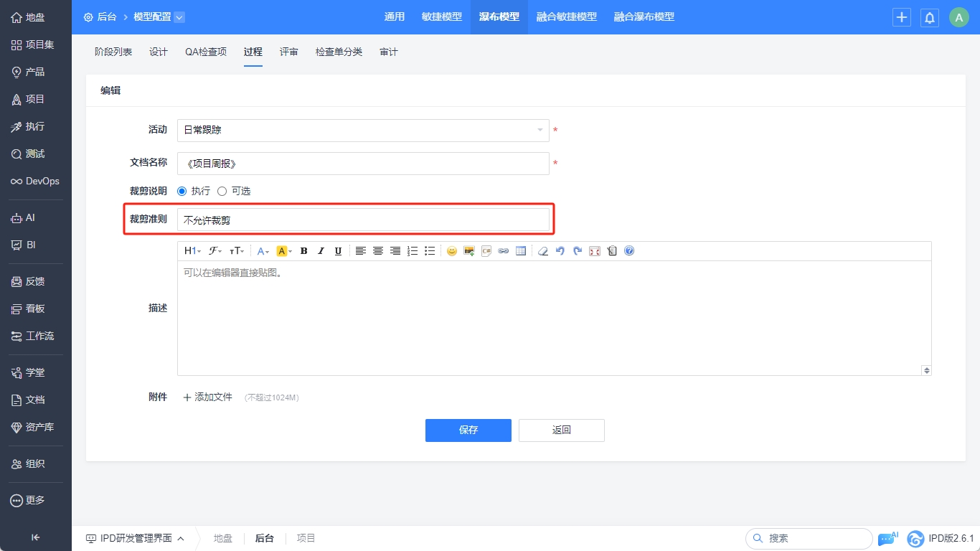Image resolution: width=980 pixels, height=551 pixels.
Task: Open the QA检查项 tab
Action: [206, 52]
